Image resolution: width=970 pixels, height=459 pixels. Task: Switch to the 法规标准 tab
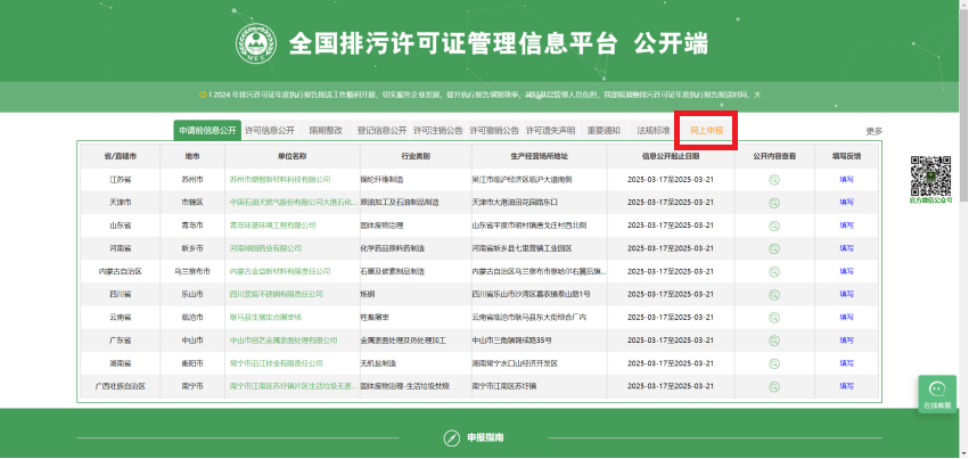(x=653, y=130)
